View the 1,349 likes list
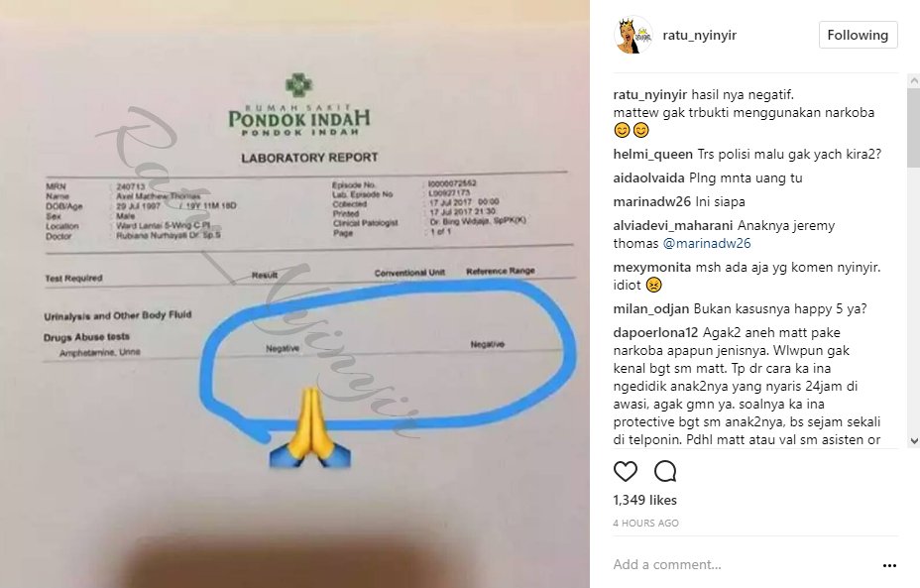 644,500
